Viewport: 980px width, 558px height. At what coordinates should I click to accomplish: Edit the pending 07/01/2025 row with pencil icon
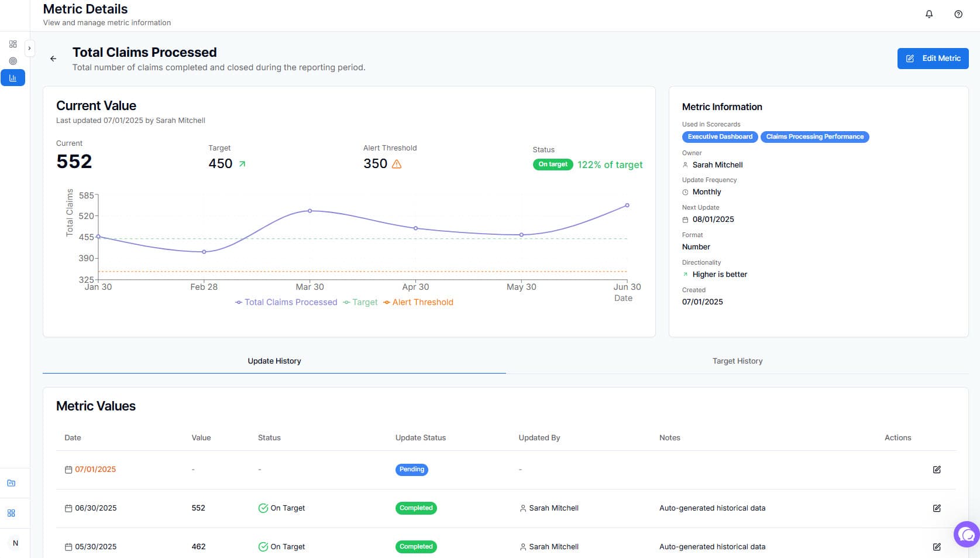937,469
